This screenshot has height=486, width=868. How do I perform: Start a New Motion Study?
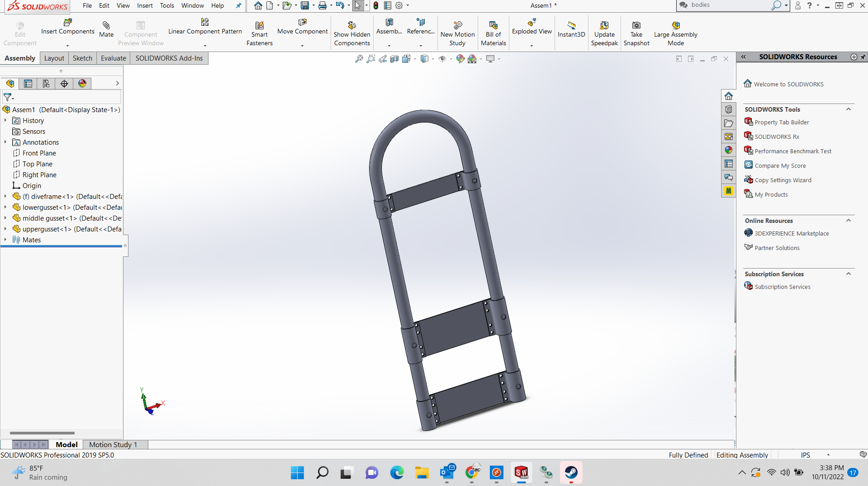click(x=457, y=33)
